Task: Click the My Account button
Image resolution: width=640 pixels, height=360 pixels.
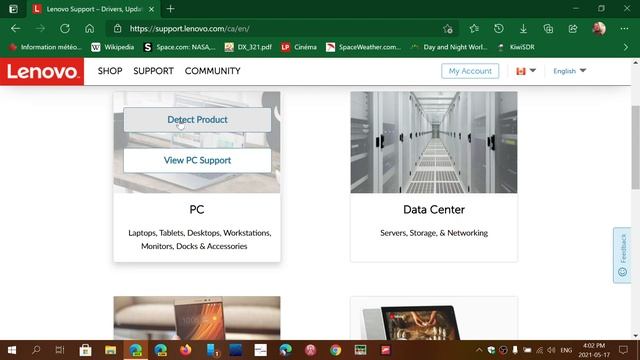Action: 470,71
